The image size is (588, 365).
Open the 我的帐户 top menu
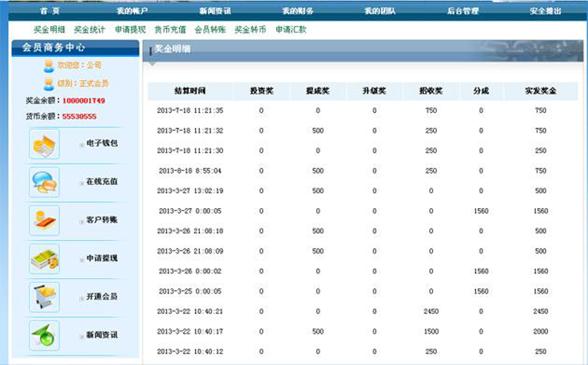click(x=132, y=11)
